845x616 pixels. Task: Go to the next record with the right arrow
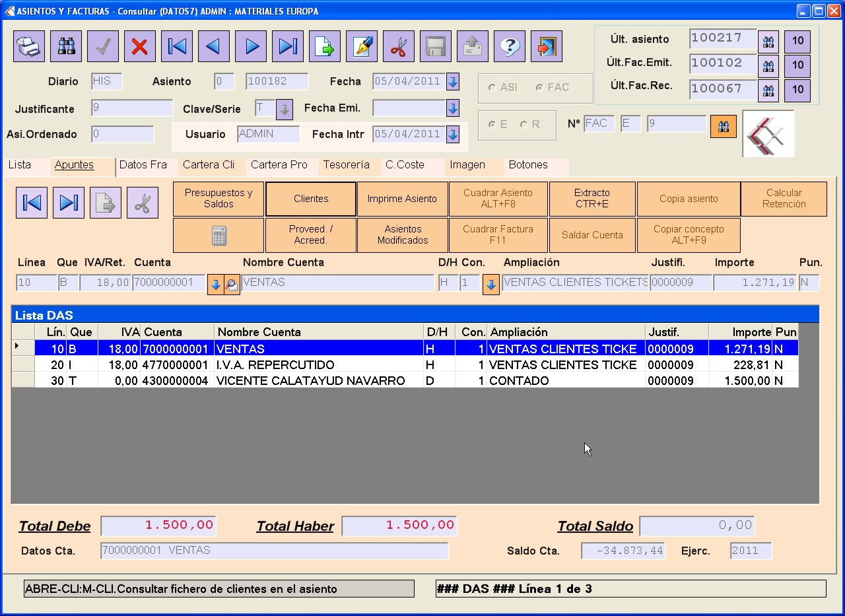[251, 46]
